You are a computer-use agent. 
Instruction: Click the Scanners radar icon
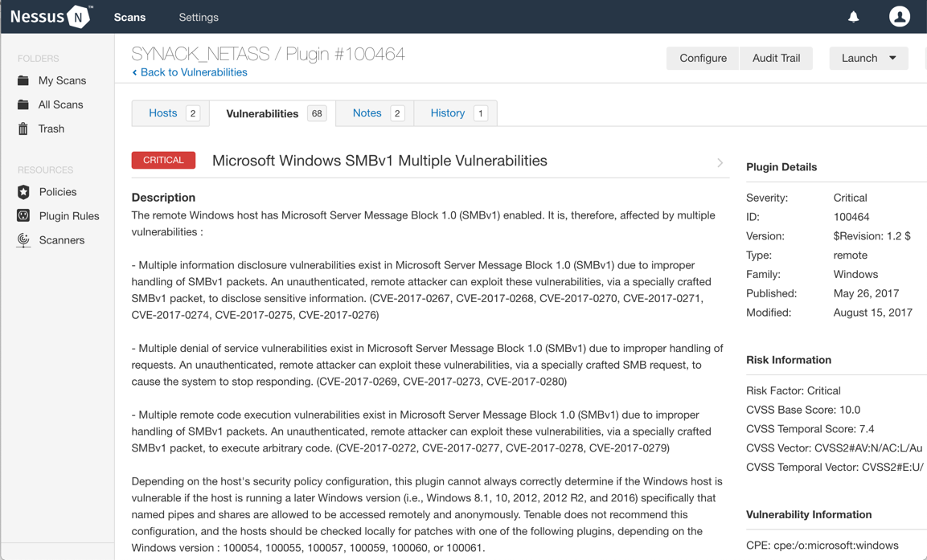coord(23,240)
